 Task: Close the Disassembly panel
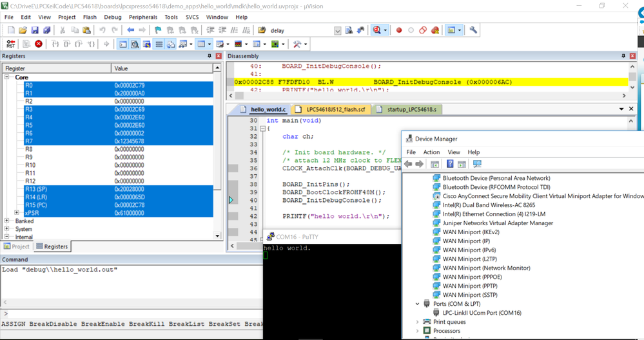point(632,56)
